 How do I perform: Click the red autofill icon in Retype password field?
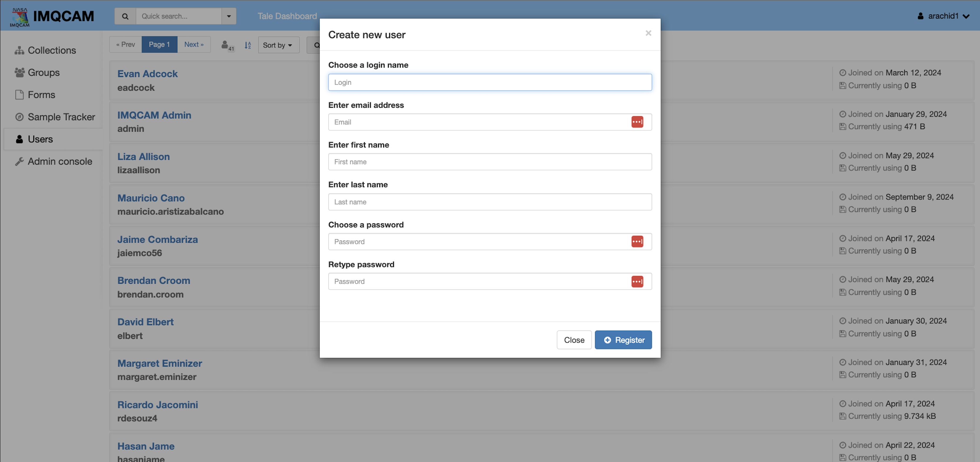coord(637,282)
